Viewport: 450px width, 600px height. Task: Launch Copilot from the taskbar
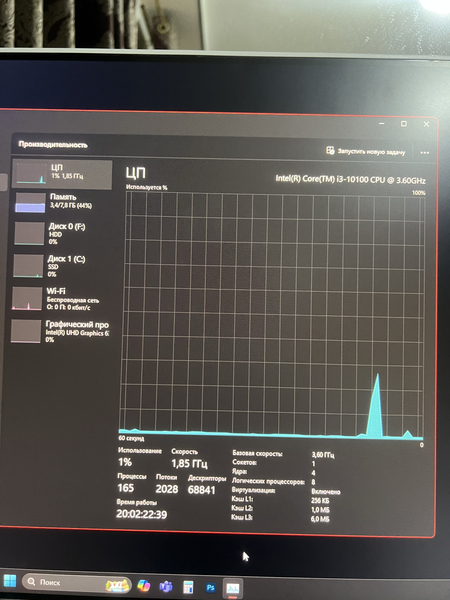[x=143, y=585]
